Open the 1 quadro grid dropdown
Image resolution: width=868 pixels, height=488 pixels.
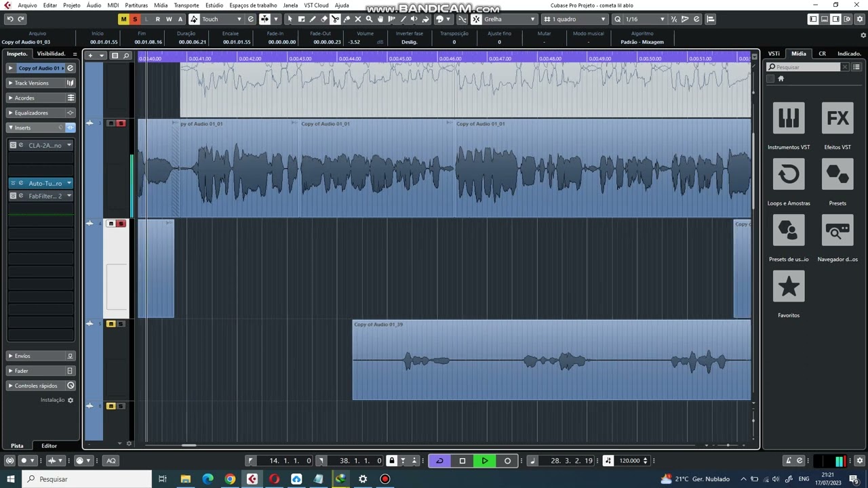[x=574, y=19]
